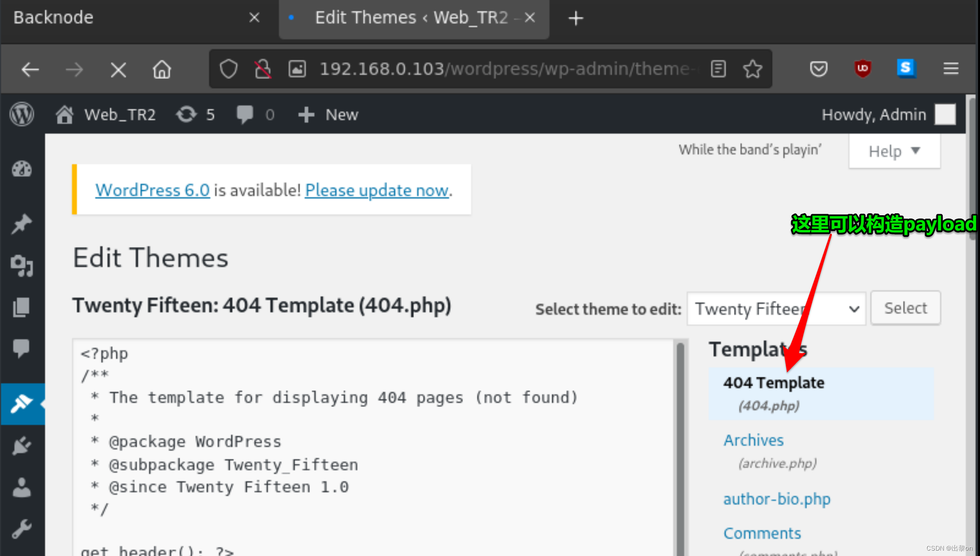Click the image permissions icon in address bar
This screenshot has height=556, width=980.
[297, 69]
